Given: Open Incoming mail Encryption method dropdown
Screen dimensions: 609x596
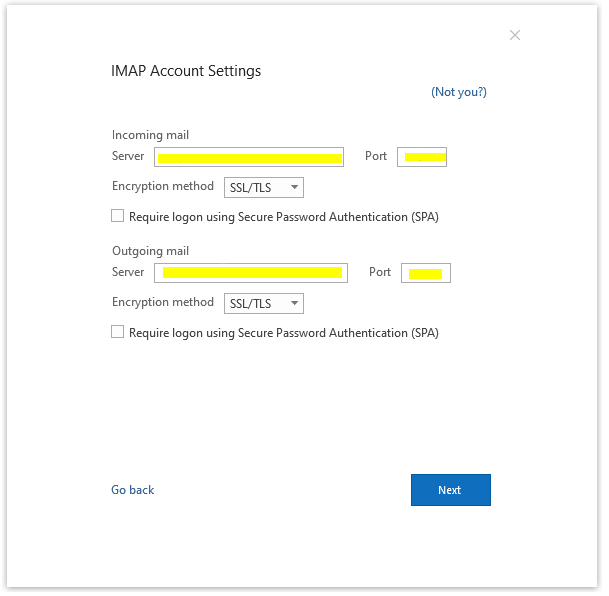Looking at the screenshot, I should [264, 188].
